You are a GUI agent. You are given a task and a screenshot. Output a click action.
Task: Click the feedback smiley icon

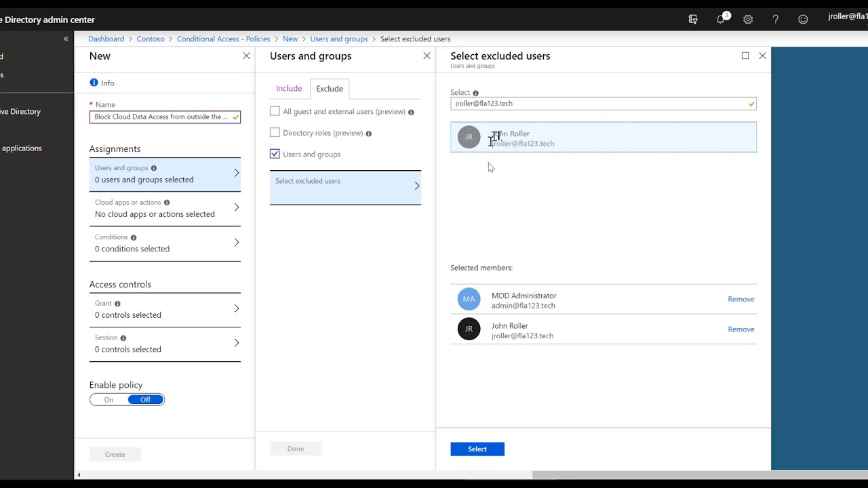pyautogui.click(x=803, y=20)
